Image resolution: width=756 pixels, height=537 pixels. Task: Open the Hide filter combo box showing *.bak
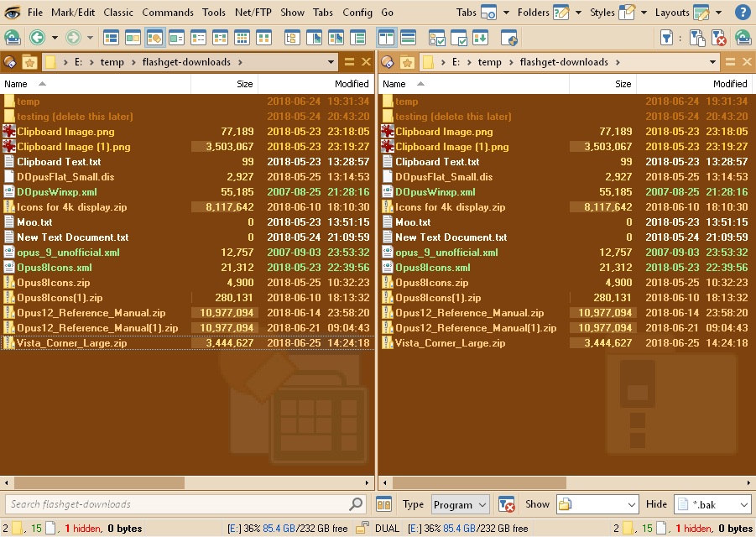click(x=712, y=505)
